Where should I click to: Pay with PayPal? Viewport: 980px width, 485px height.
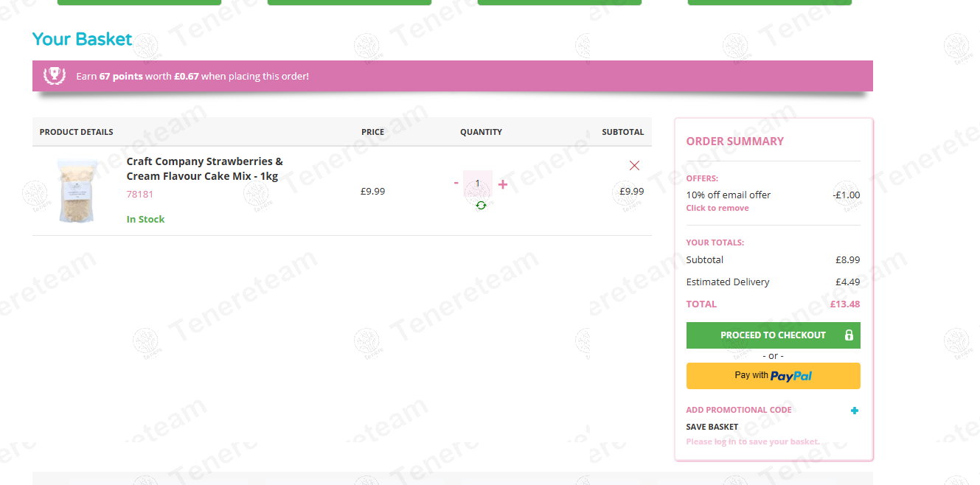(774, 376)
